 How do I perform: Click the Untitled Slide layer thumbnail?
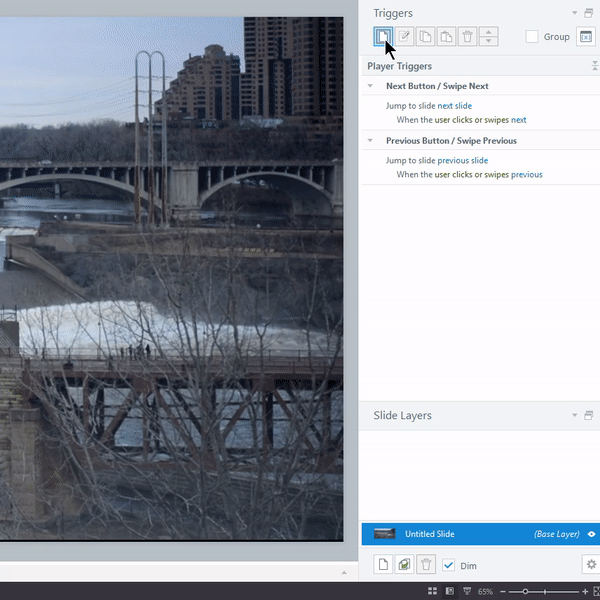point(385,534)
